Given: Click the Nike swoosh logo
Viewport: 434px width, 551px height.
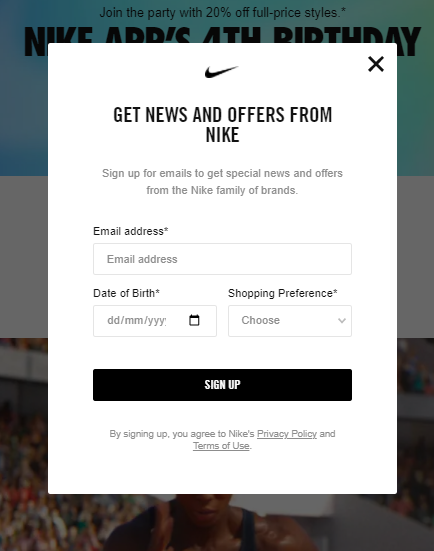Looking at the screenshot, I should [x=222, y=72].
